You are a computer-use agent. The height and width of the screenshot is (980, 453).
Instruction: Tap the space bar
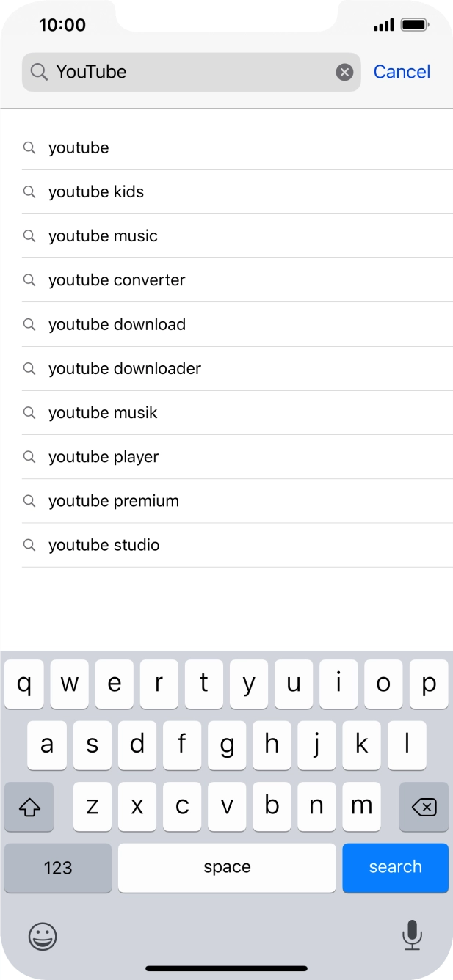pos(227,868)
